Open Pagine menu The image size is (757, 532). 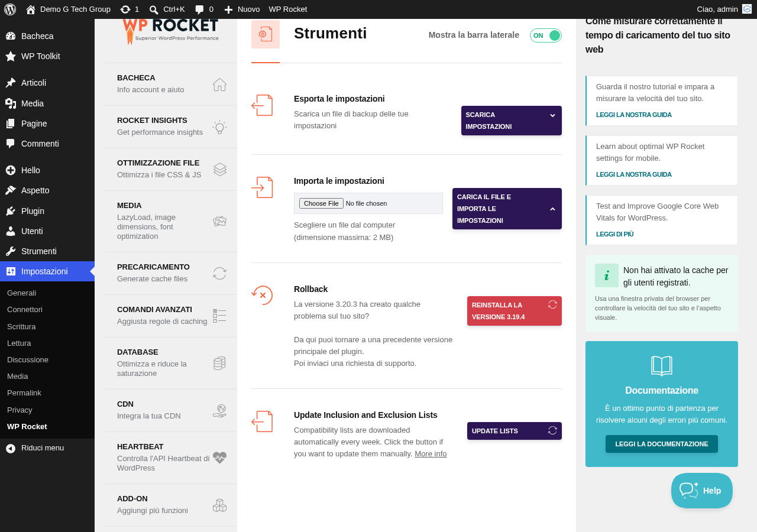[x=47, y=124]
